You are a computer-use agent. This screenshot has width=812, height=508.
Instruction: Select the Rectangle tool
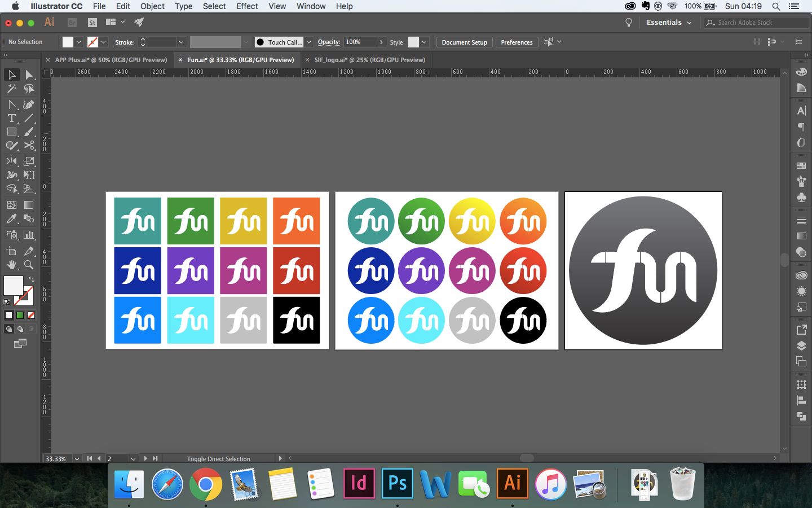coord(11,132)
